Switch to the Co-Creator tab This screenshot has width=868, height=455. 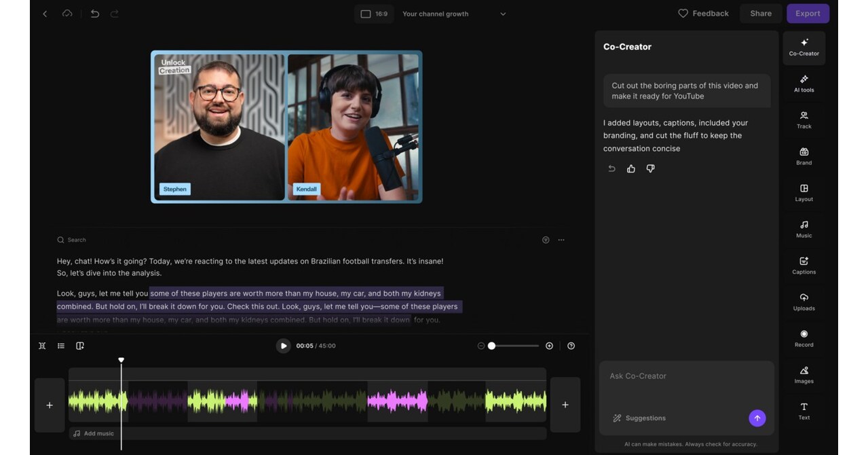pos(804,48)
